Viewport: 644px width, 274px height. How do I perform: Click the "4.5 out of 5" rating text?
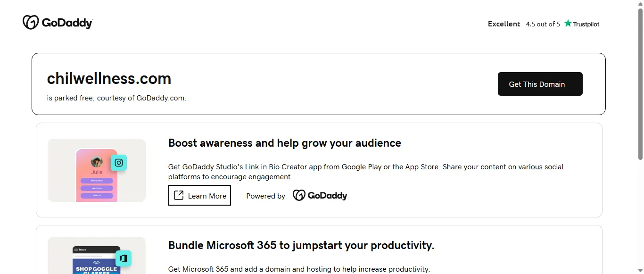coord(543,24)
